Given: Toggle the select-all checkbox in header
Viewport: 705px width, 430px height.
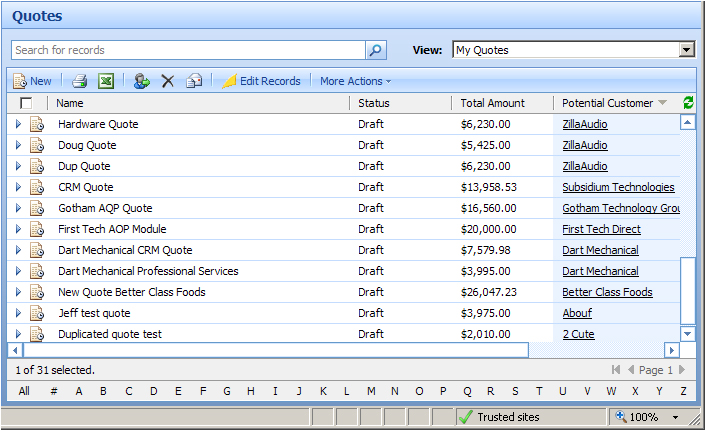Looking at the screenshot, I should click(26, 103).
